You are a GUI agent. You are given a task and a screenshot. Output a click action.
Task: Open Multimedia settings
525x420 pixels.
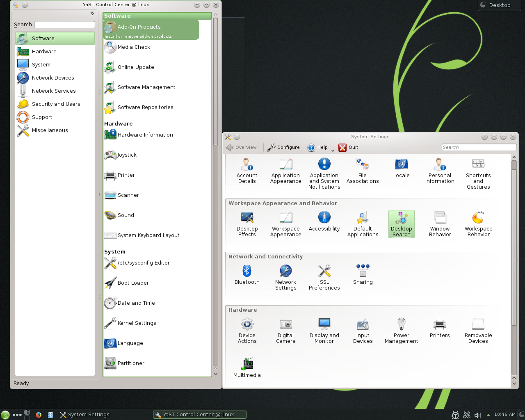coord(247,367)
